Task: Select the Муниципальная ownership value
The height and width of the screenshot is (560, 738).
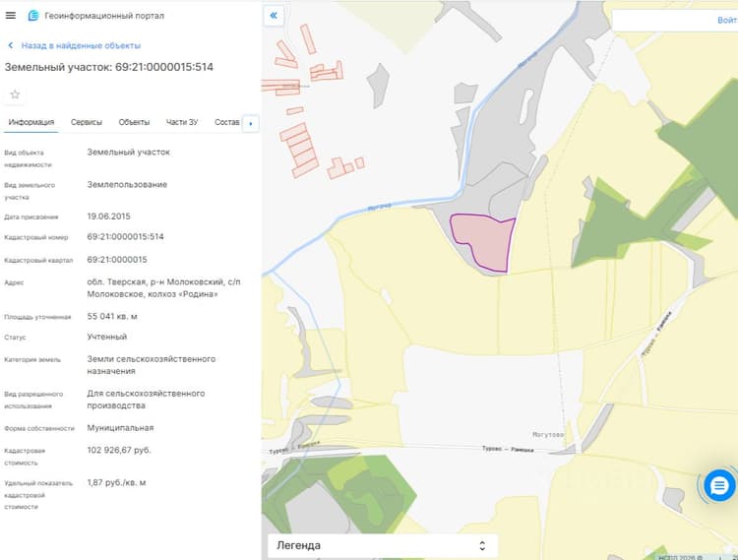Action: (x=120, y=428)
